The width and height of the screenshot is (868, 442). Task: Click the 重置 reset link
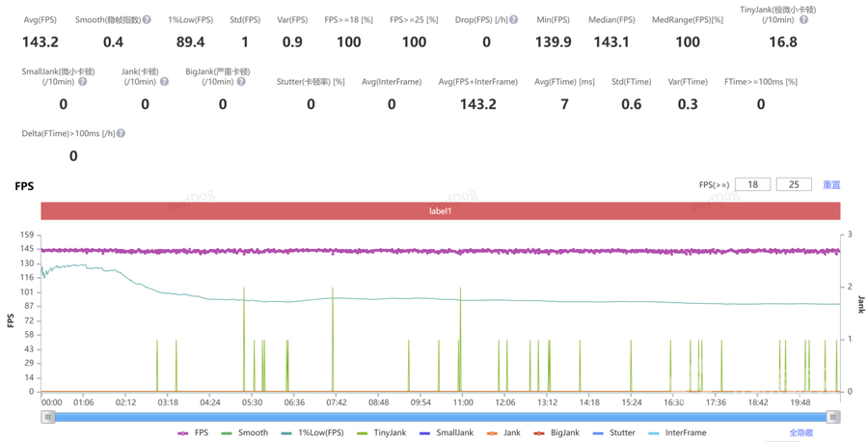tap(831, 184)
